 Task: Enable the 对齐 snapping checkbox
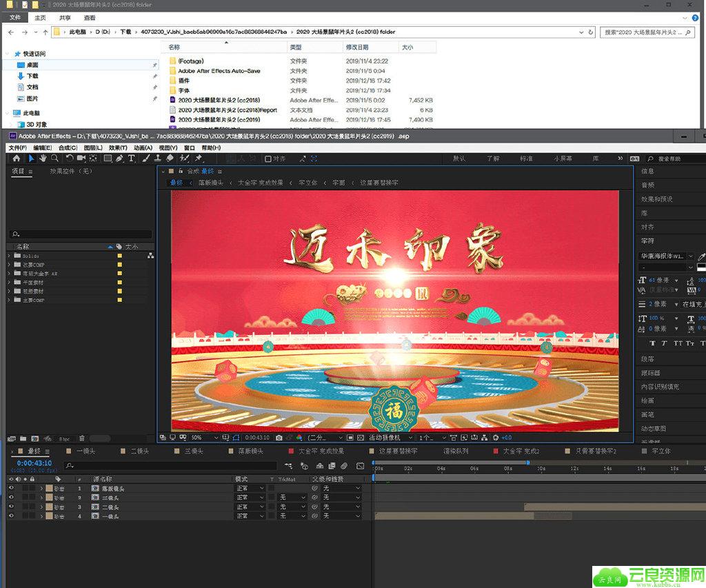pyautogui.click(x=268, y=159)
